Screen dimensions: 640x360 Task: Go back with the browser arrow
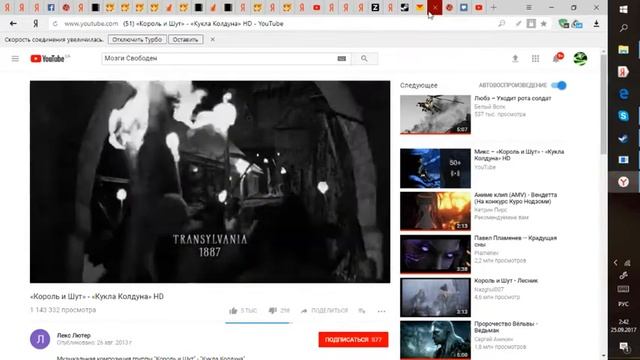[x=13, y=24]
